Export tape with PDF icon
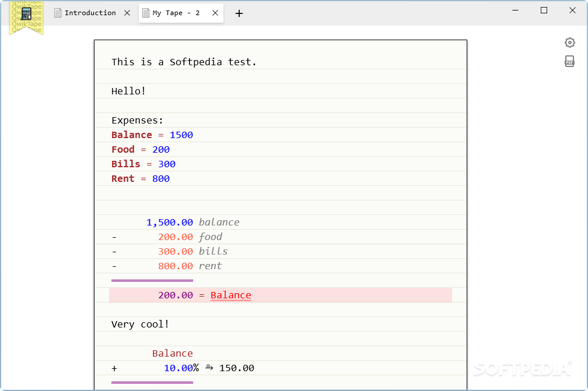 click(569, 61)
